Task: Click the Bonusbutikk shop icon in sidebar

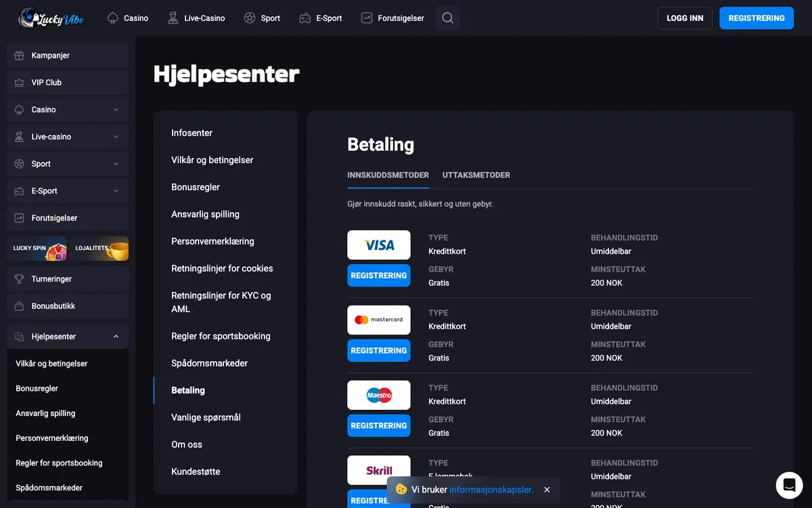Action: (19, 306)
